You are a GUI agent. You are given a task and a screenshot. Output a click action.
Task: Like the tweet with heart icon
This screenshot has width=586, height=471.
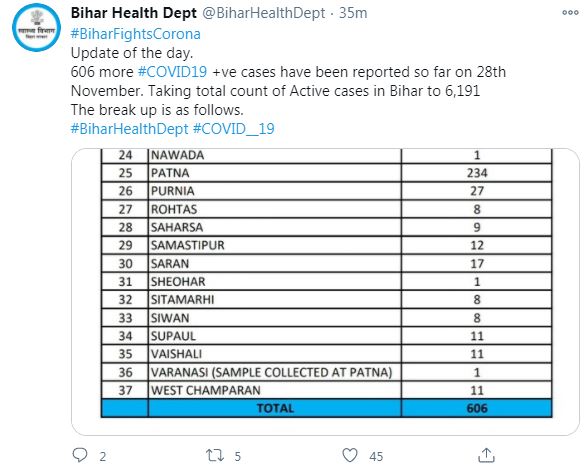pos(350,455)
